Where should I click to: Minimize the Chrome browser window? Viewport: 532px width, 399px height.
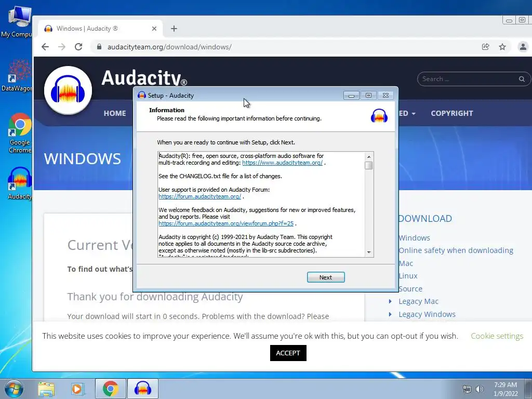(x=509, y=20)
